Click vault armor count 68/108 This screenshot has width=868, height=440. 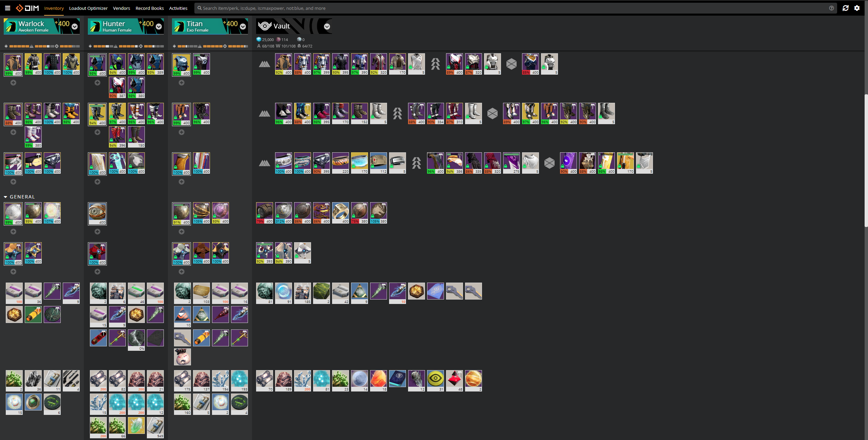pyautogui.click(x=268, y=46)
